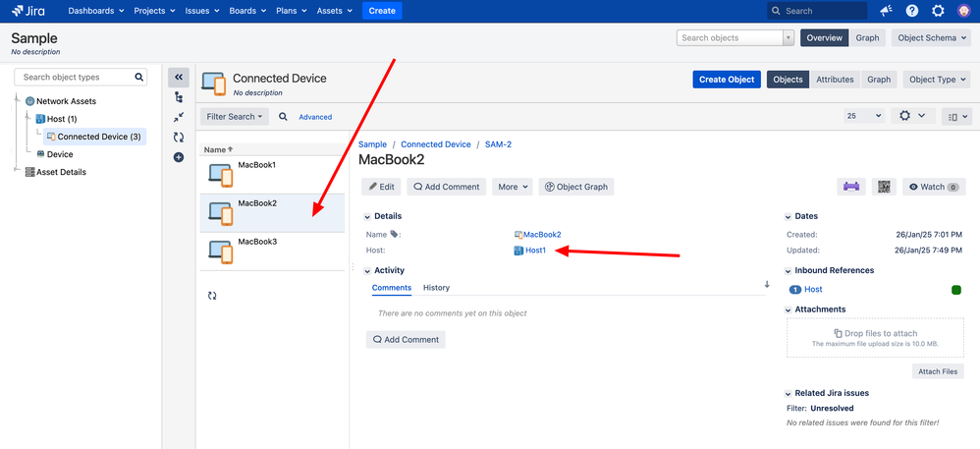Click the Connected Device header icon
980x449 pixels.
click(214, 84)
